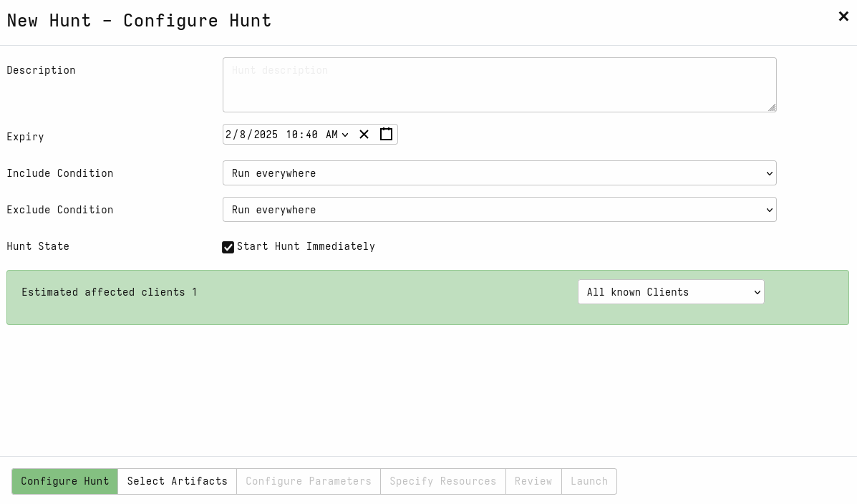The height and width of the screenshot is (504, 857).
Task: Grab the description box resize handle
Action: 772,107
